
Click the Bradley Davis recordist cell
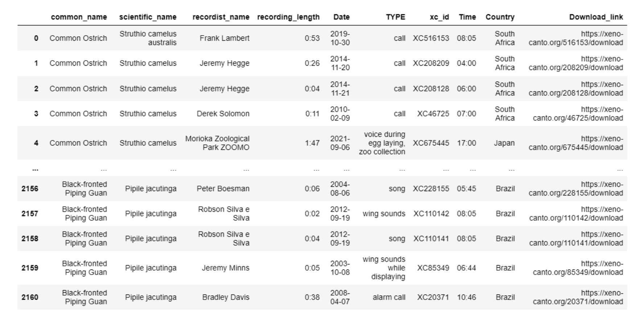[226, 297]
